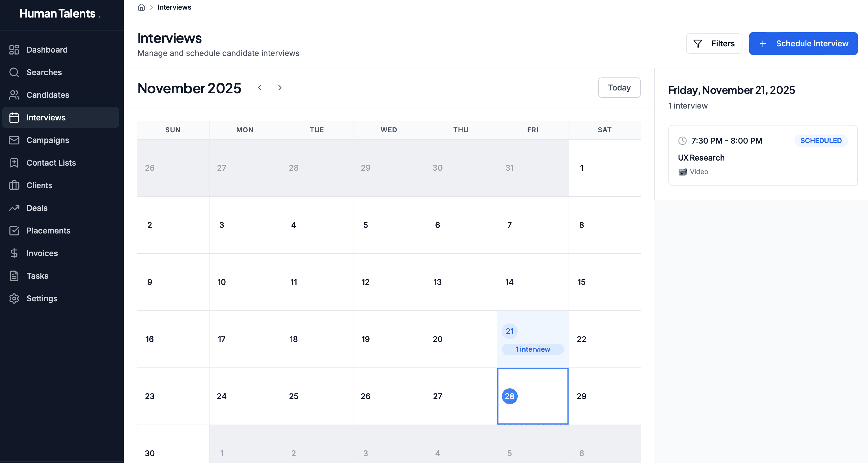Click the Campaigns envelope icon
This screenshot has width=868, height=463.
click(x=14, y=140)
